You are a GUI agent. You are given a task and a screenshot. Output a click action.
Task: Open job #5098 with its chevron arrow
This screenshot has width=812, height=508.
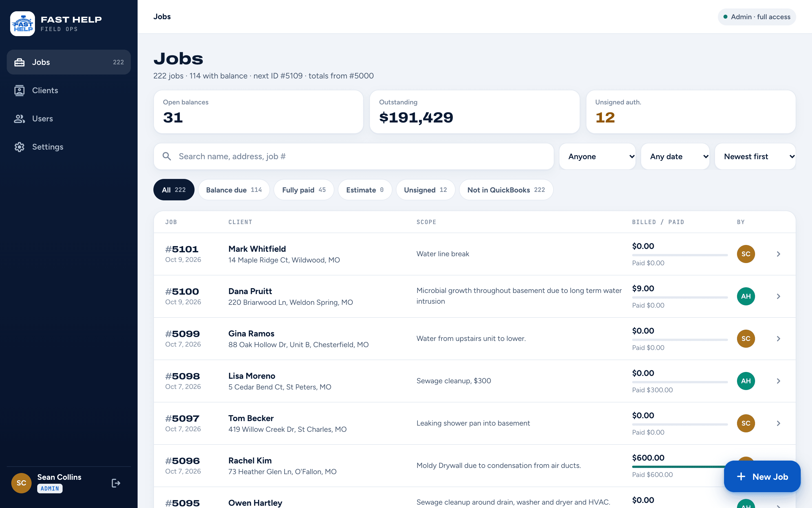pos(778,381)
